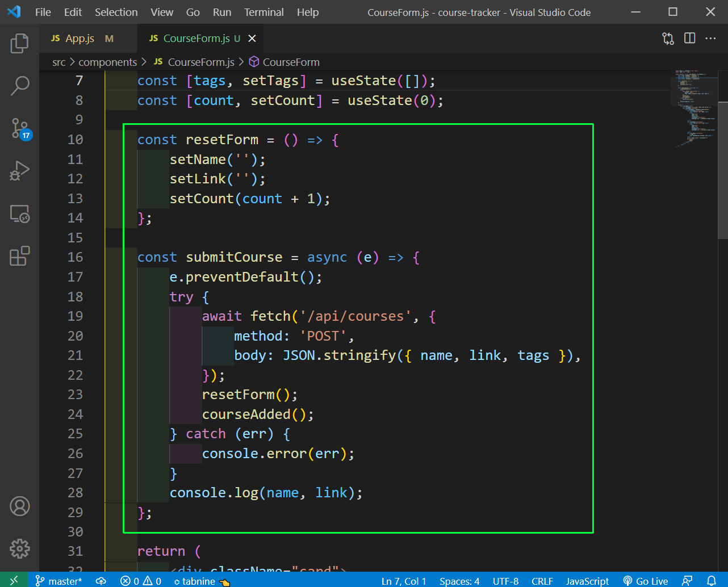Start Go Live server
This screenshot has width=728, height=587.
(x=646, y=581)
